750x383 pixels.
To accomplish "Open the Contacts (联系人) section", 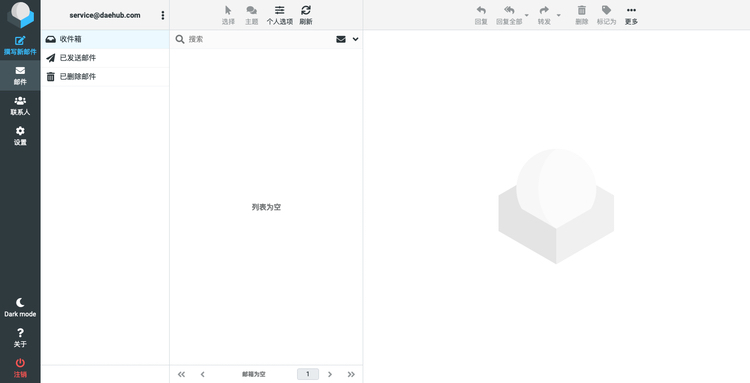I will pos(20,106).
